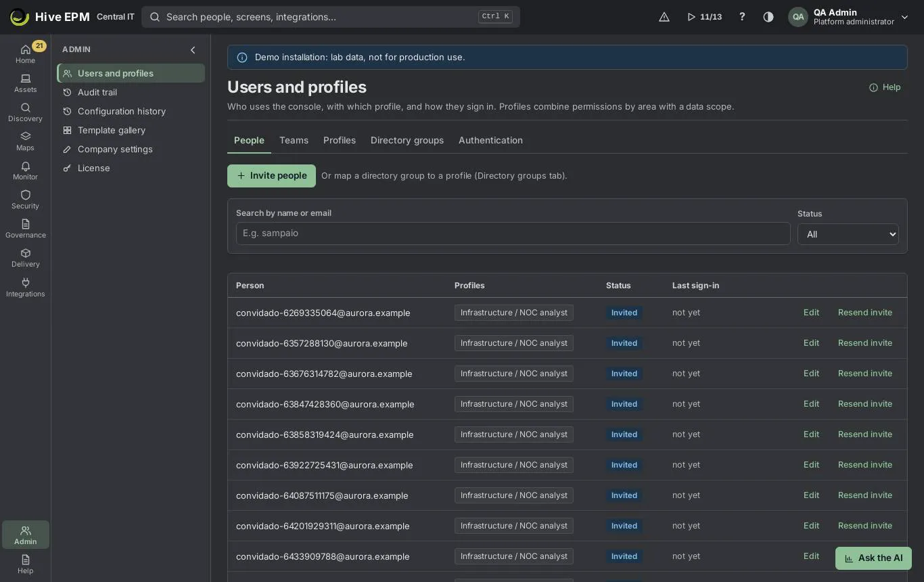Open Company settings in Admin menu
Screen dimensions: 924x582
(x=131, y=149)
